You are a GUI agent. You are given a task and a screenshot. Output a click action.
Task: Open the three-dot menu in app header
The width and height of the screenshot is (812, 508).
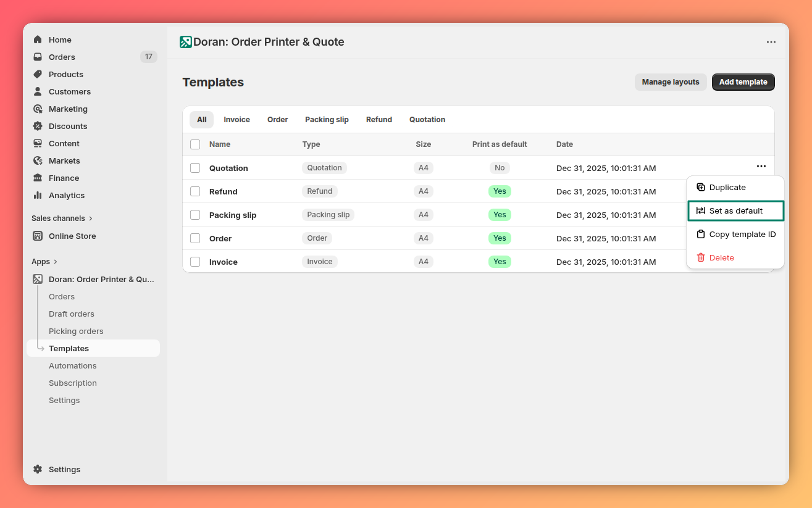point(771,42)
